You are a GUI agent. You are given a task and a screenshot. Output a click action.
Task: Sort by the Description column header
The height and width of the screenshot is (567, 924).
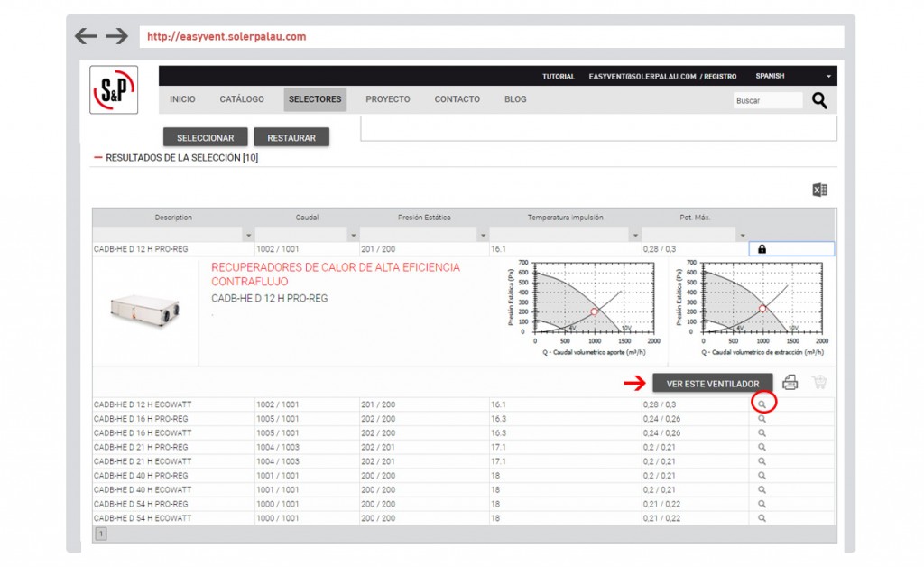coord(173,218)
